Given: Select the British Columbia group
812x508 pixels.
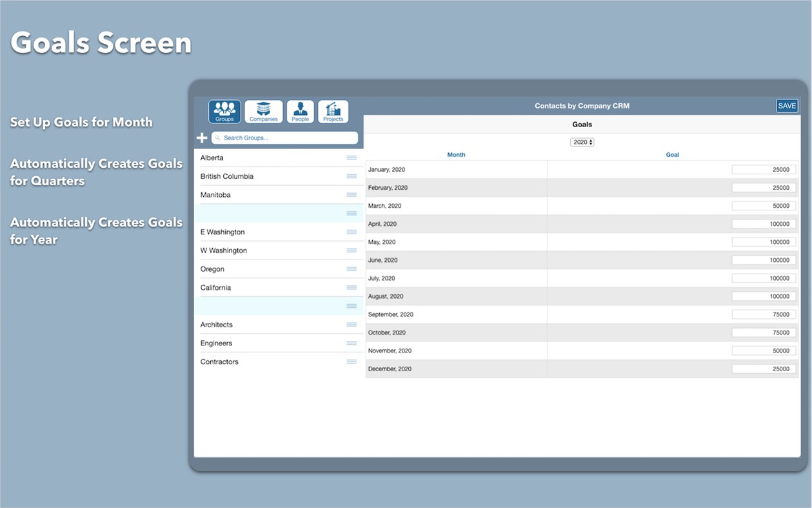Looking at the screenshot, I should 227,176.
